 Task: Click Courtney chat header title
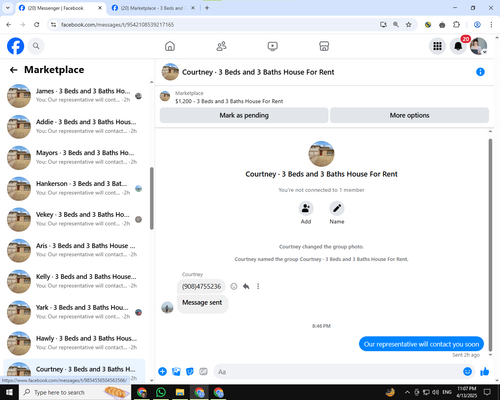click(258, 72)
